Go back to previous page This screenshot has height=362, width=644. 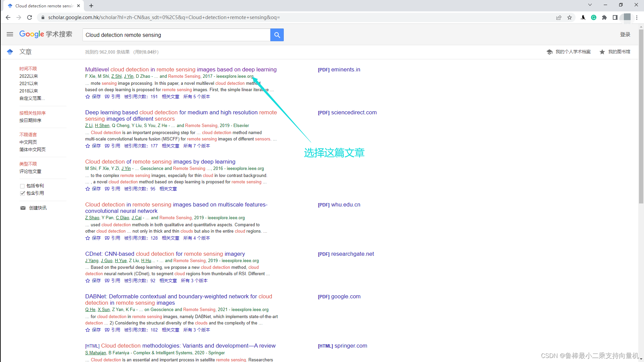pos(8,17)
